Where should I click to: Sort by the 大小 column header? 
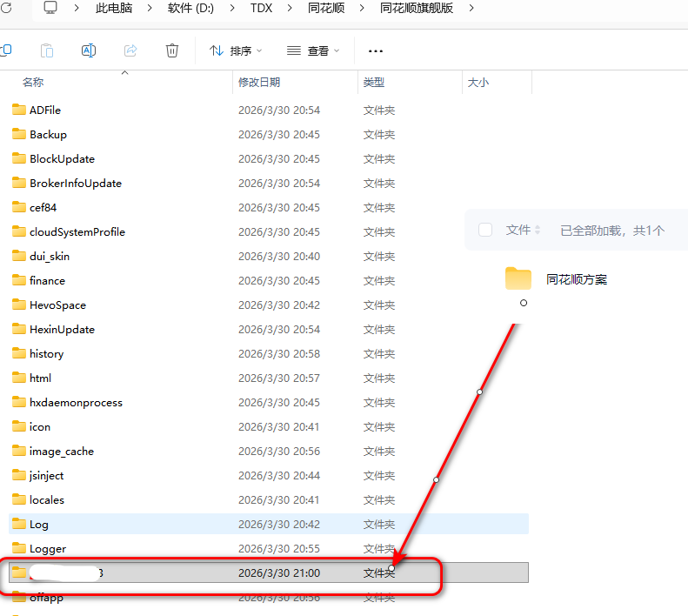click(478, 82)
